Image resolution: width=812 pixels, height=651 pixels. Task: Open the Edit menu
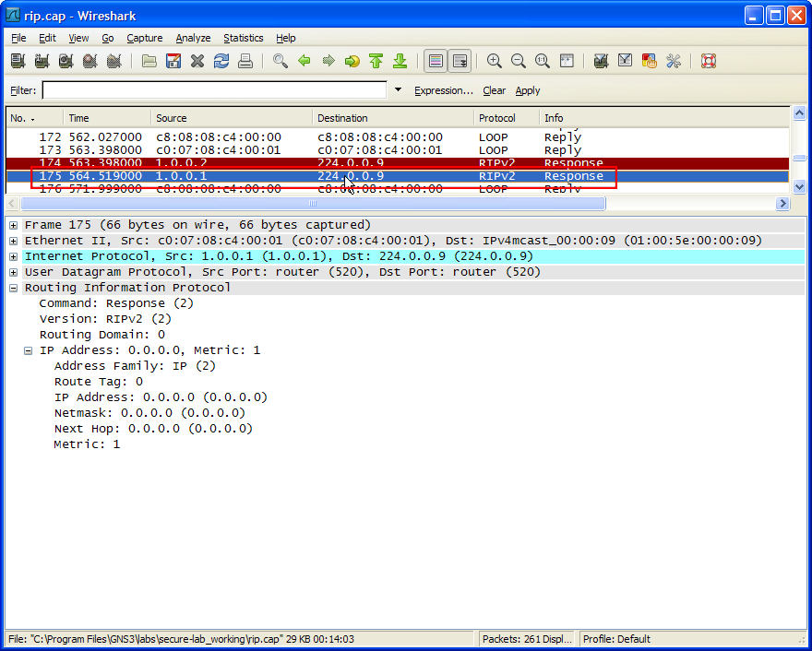point(47,38)
